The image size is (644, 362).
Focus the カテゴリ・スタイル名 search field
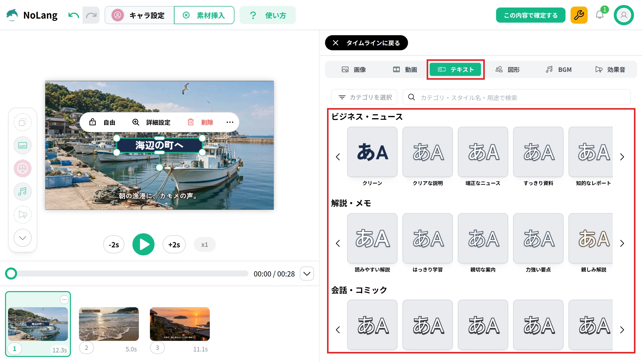pyautogui.click(x=516, y=97)
